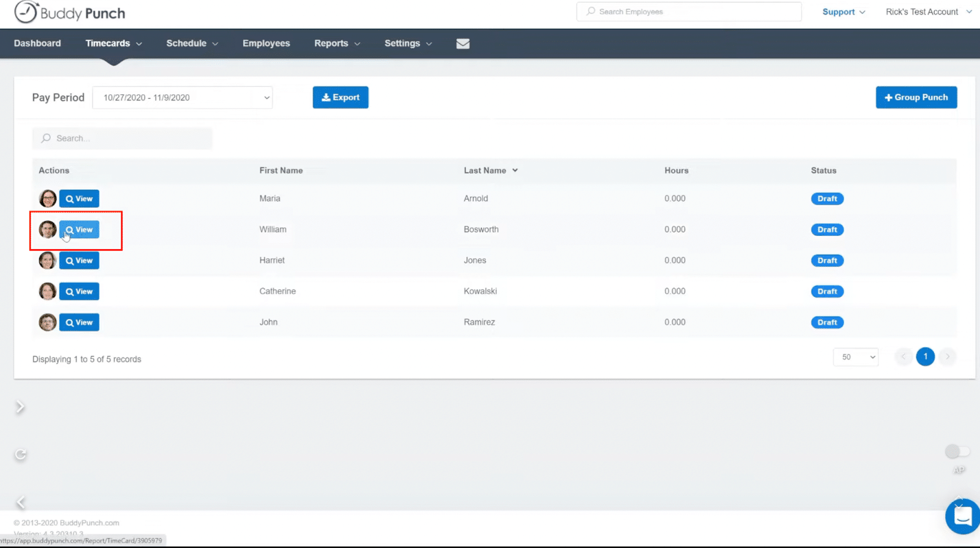Click the First Name column header
The height and width of the screenshot is (548, 980).
pos(281,170)
